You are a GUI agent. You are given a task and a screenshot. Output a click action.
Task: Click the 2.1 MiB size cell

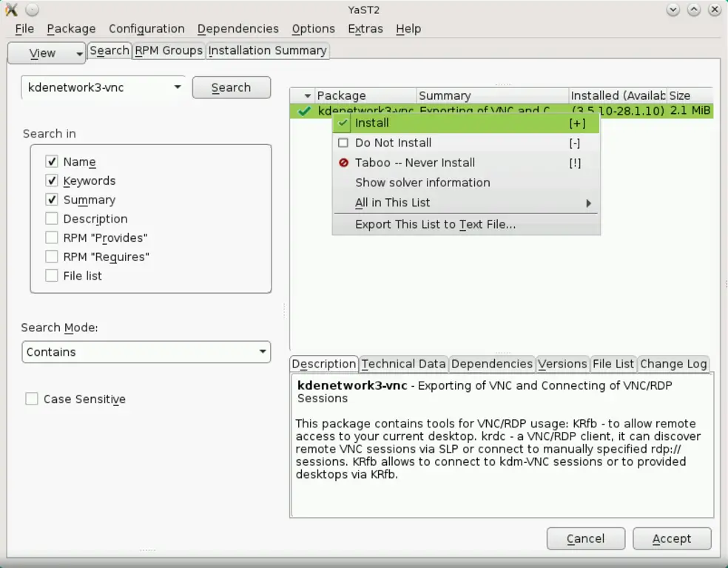[690, 110]
